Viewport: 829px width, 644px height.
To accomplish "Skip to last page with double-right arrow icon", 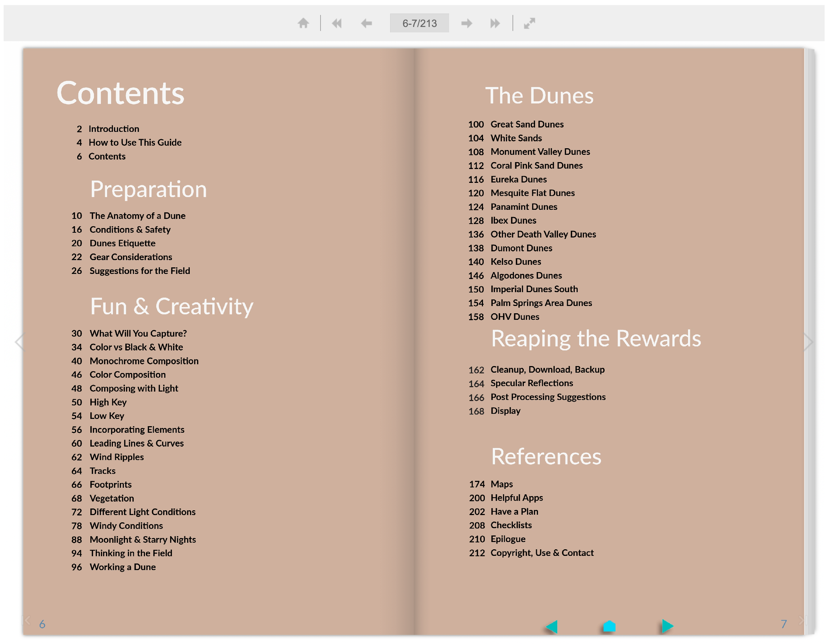I will pos(495,23).
